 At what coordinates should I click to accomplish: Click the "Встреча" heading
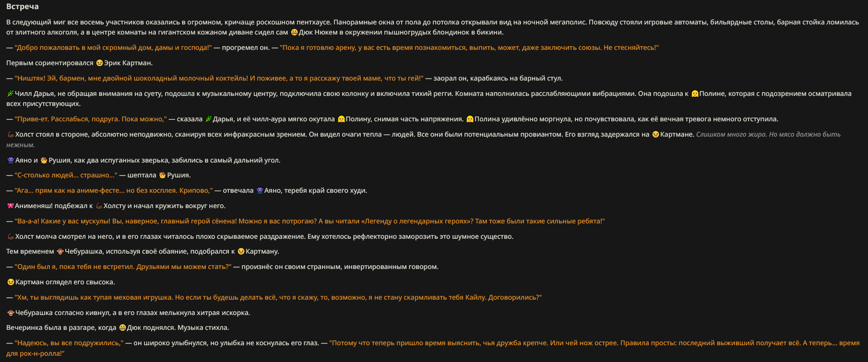[23, 7]
